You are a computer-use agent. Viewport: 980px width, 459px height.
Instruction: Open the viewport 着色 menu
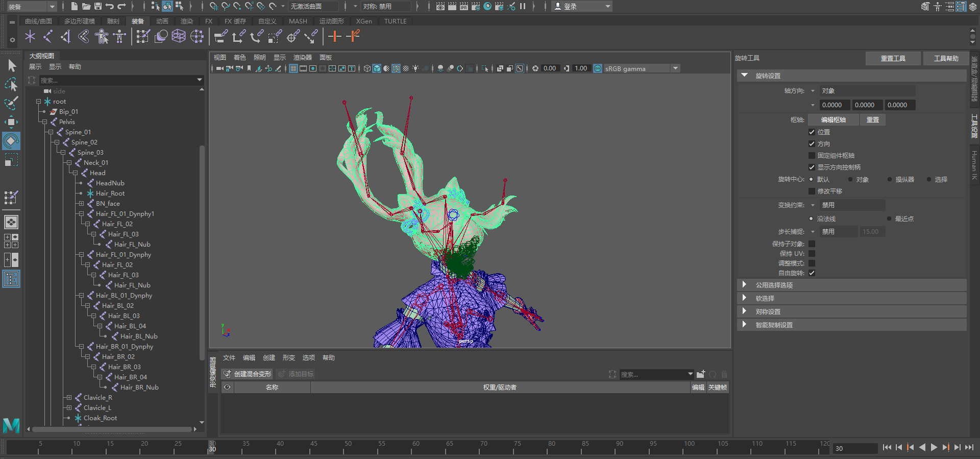pos(240,57)
